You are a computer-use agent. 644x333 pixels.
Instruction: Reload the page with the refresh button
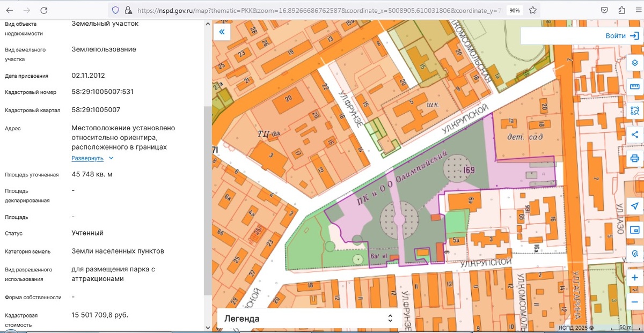click(x=44, y=10)
